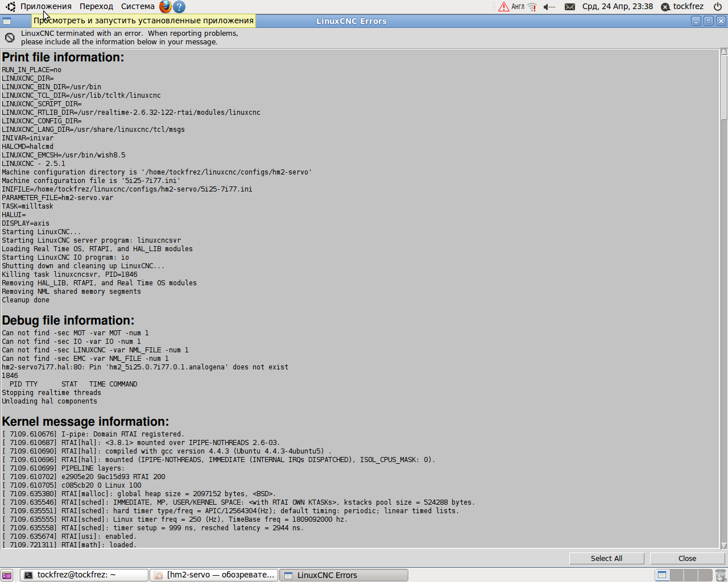Click the 'Stopping realtime threads' line
The height and width of the screenshot is (582, 728).
tap(51, 393)
